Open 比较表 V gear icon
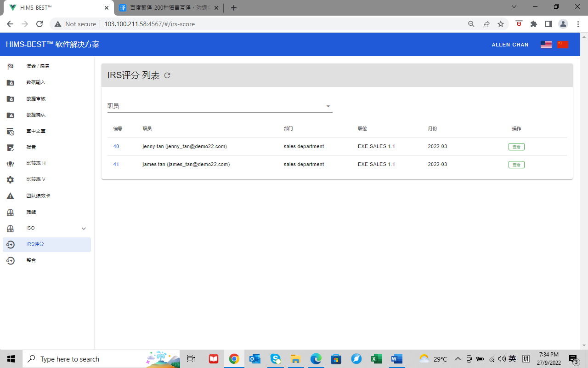Image resolution: width=588 pixels, height=368 pixels. [10, 180]
